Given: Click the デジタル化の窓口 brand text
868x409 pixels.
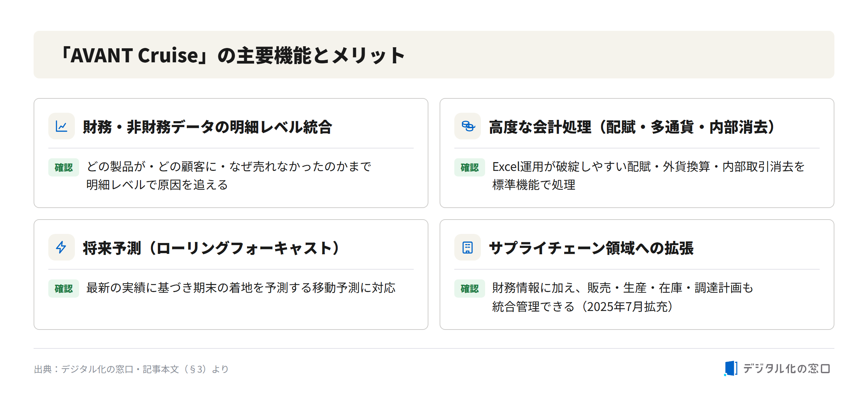Looking at the screenshot, I should pos(786,368).
